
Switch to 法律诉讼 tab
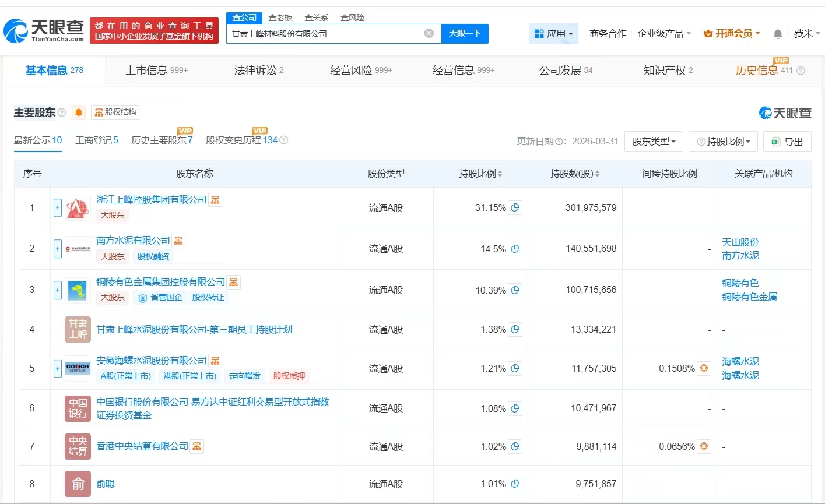tap(259, 71)
